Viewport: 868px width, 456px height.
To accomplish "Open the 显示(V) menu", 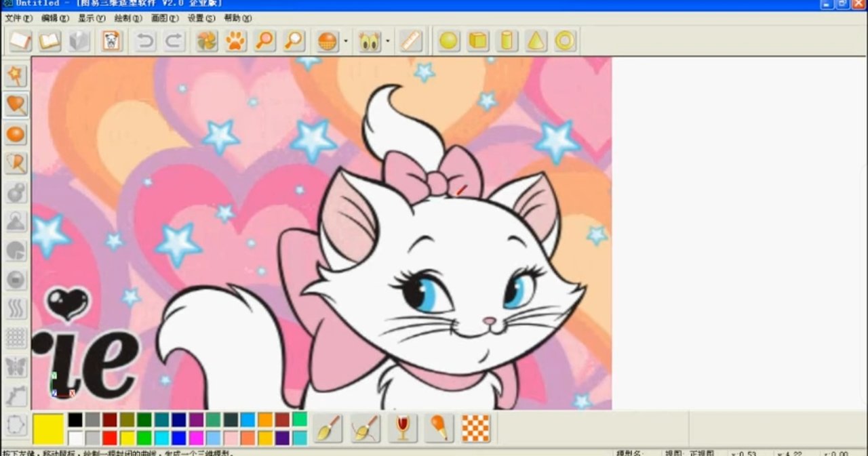I will point(92,18).
